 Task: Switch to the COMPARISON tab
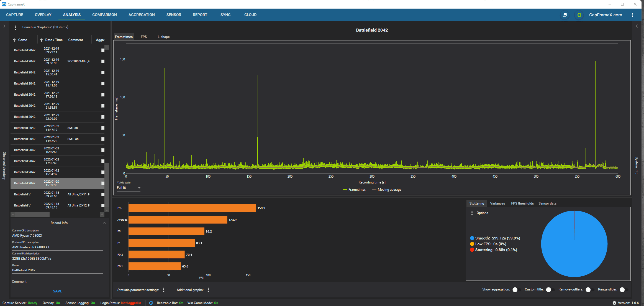click(x=104, y=15)
